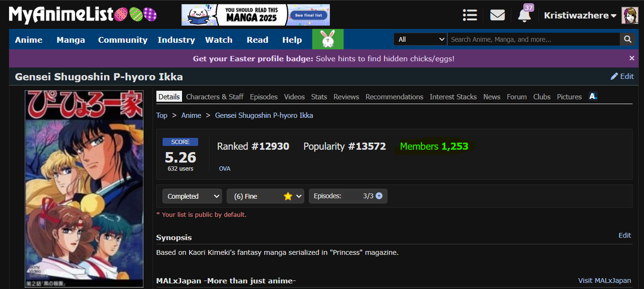Click the 5.26 score value
The image size is (644, 289).
click(x=180, y=157)
